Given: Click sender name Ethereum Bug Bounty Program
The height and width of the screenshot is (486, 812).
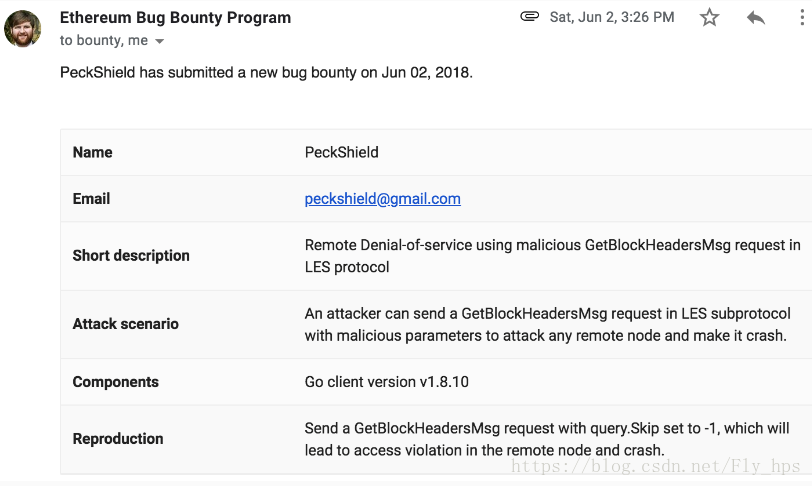Looking at the screenshot, I should pyautogui.click(x=175, y=17).
